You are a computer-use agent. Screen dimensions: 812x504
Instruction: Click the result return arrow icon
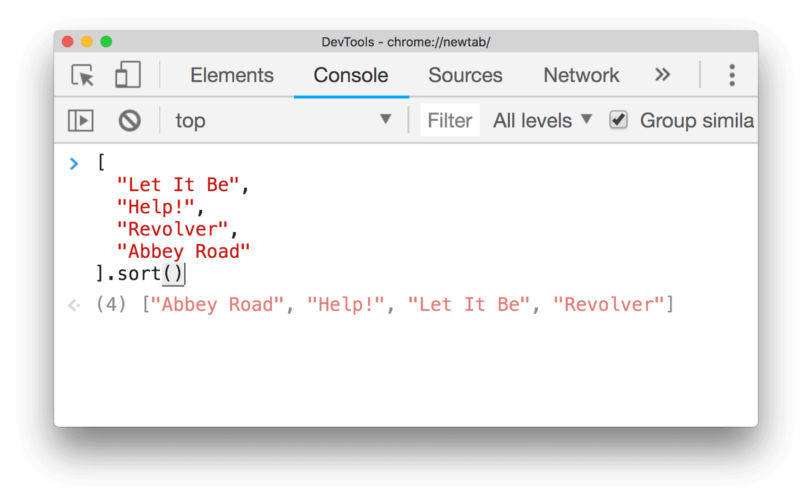(74, 305)
